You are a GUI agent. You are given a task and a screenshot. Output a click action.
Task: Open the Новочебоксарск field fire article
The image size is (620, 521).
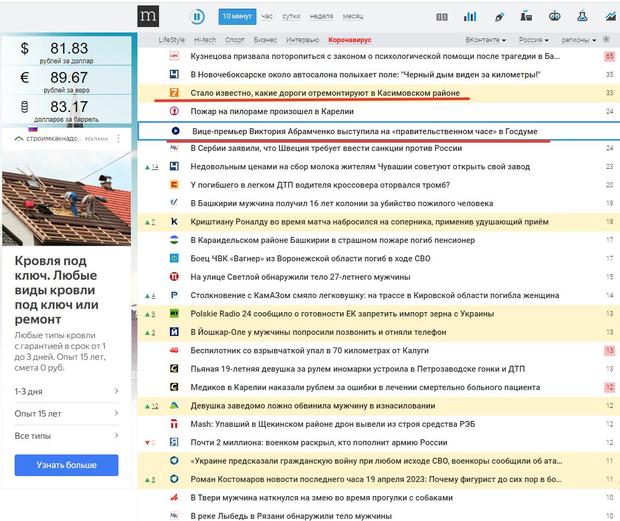tap(365, 75)
